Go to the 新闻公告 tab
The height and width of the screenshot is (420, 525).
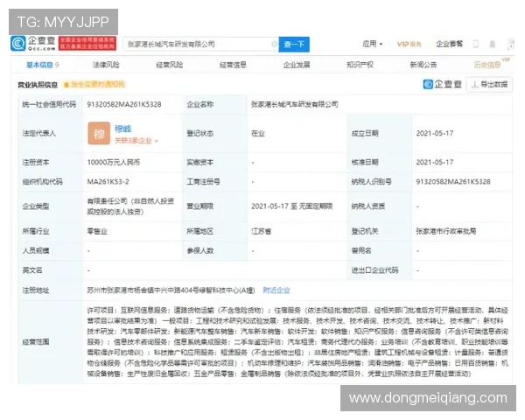[423, 65]
